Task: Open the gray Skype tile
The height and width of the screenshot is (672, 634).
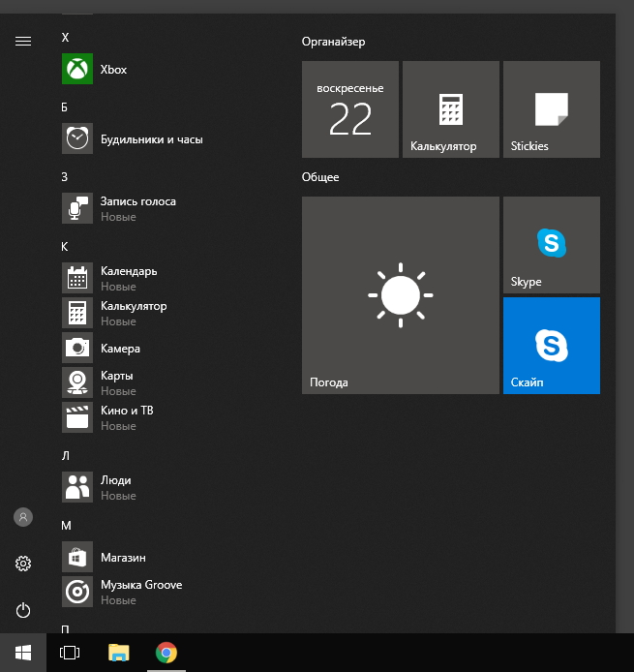Action: coord(552,245)
